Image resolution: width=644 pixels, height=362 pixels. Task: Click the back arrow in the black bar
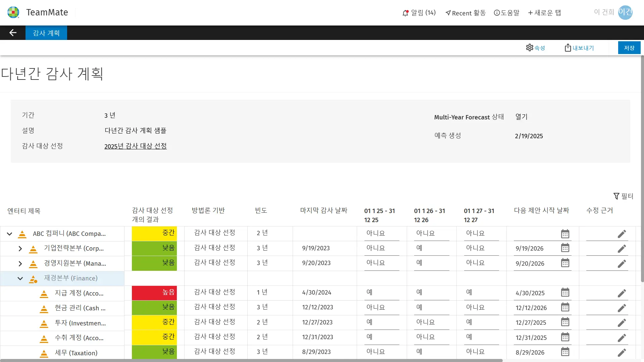[x=13, y=33]
